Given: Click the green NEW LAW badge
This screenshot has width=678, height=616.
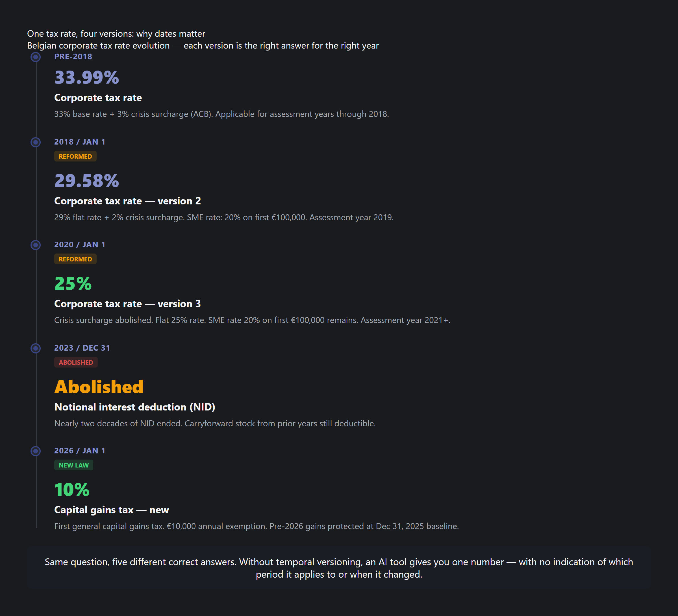Looking at the screenshot, I should tap(74, 465).
